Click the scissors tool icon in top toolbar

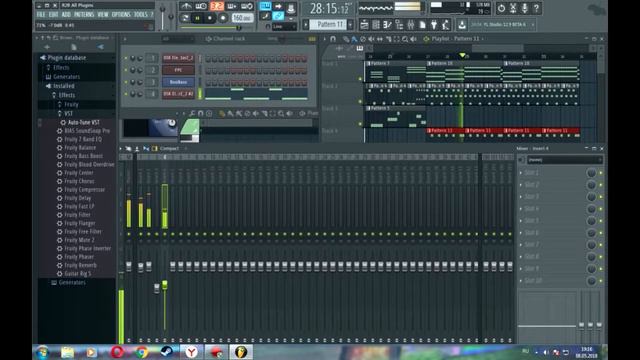pyautogui.click(x=513, y=8)
